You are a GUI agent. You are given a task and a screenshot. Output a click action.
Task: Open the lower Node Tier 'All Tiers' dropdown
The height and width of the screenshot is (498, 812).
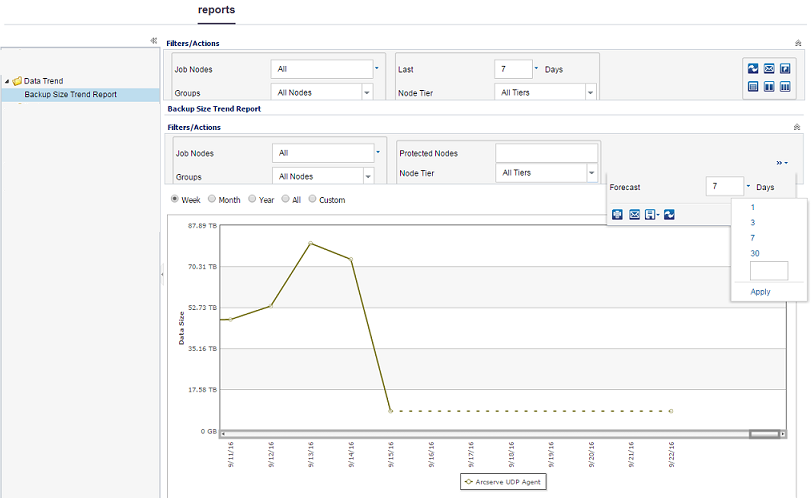591,173
